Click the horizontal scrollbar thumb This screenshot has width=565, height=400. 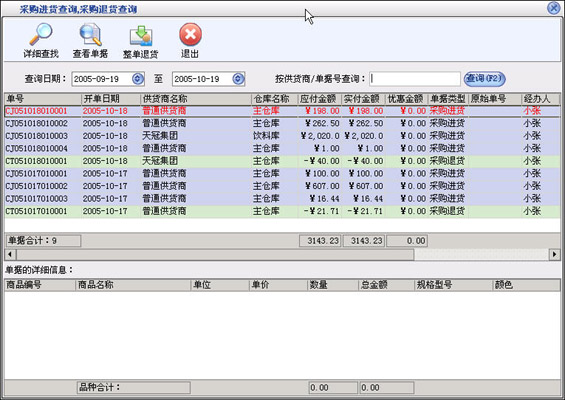215,254
